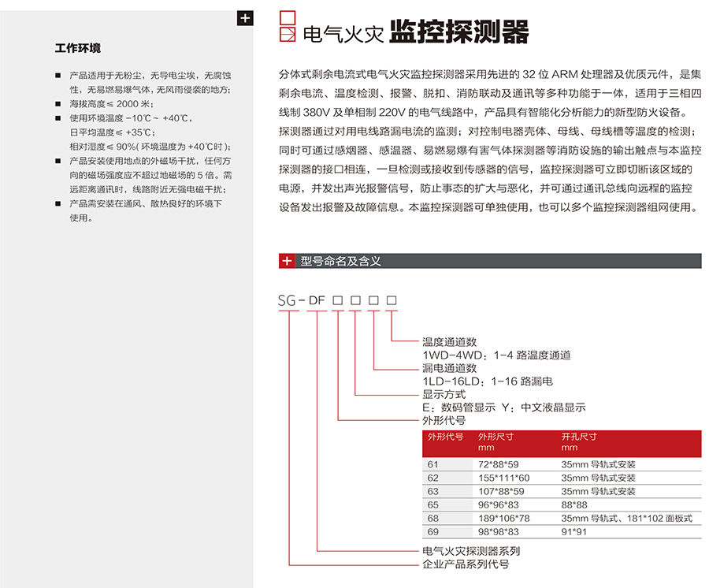Select the second empty box after SG-DF

click(355, 300)
